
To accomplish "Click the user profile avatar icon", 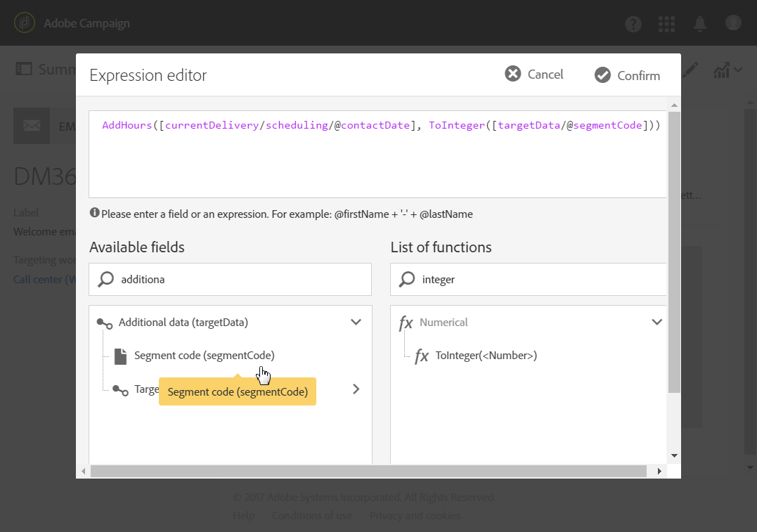I will [733, 23].
